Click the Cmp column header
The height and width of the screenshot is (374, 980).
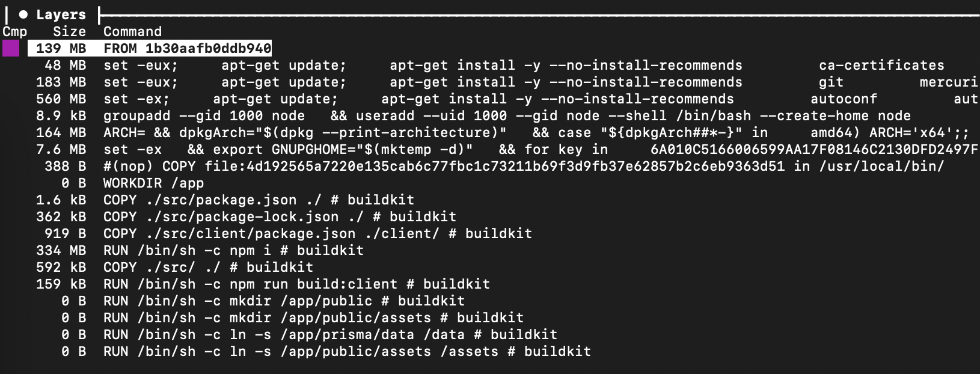pos(14,31)
